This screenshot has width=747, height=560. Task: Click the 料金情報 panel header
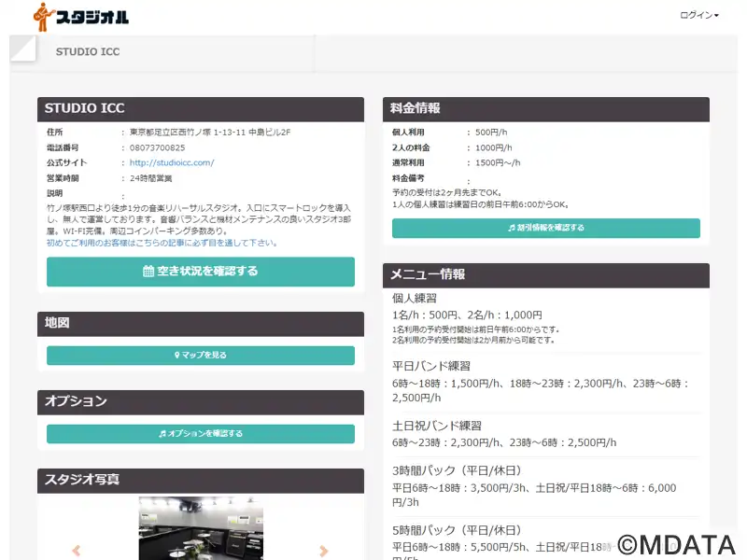[x=546, y=109]
